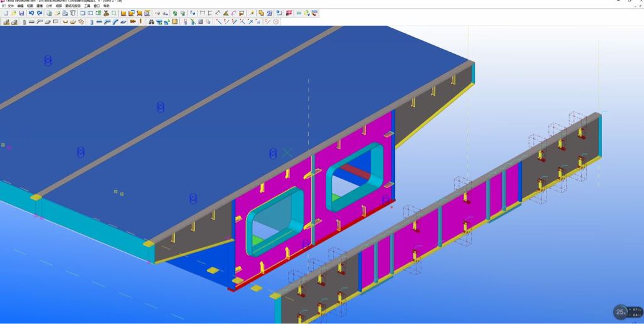Select the horizontal steel beam creation tool
The width and height of the screenshot is (644, 324).
pyautogui.click(x=32, y=22)
